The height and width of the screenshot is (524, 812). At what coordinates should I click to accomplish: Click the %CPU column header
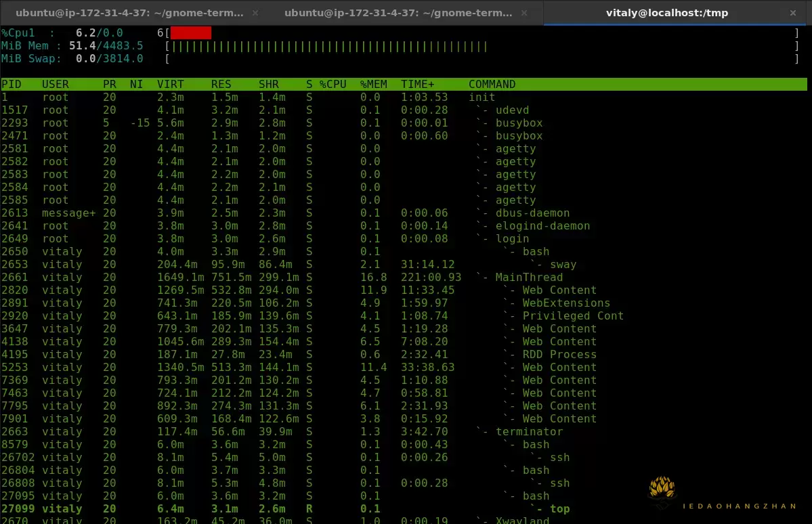[x=333, y=85]
